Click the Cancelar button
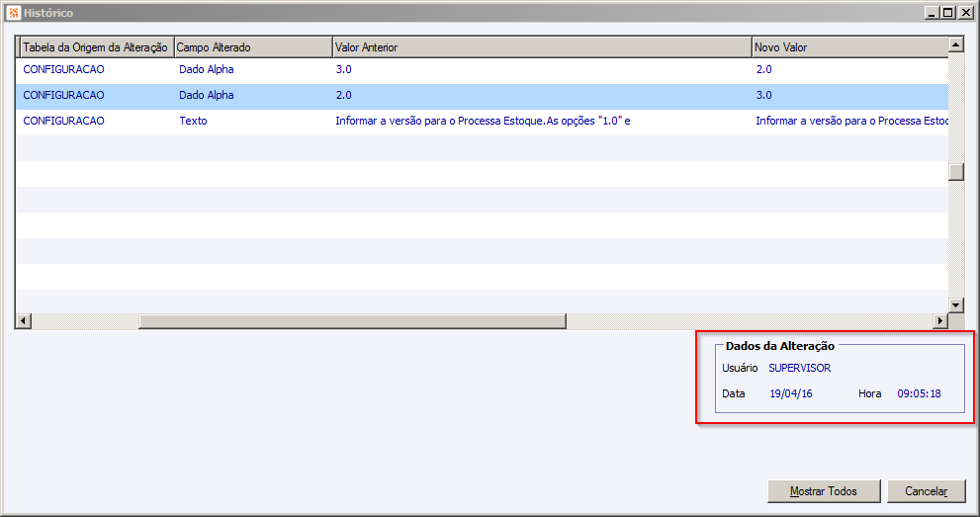The height and width of the screenshot is (517, 980). [927, 491]
